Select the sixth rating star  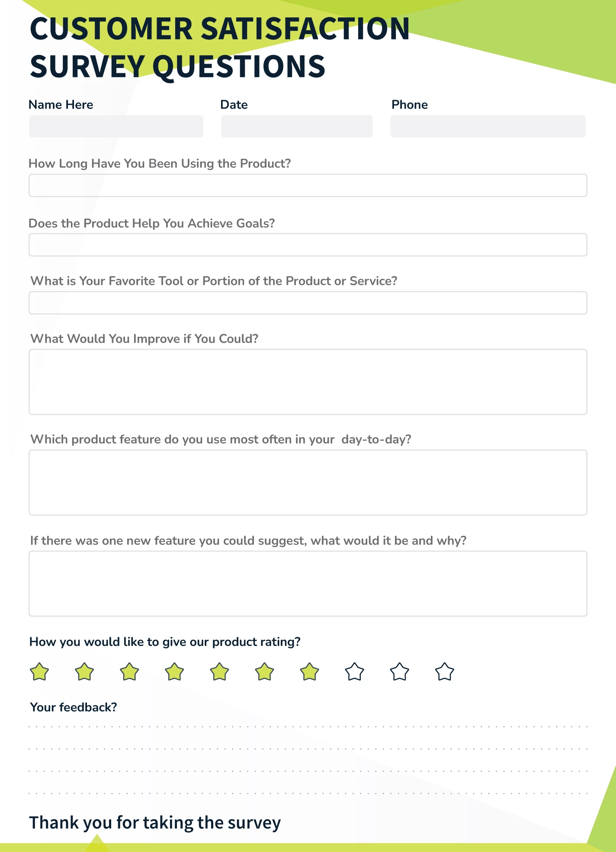[x=264, y=672]
